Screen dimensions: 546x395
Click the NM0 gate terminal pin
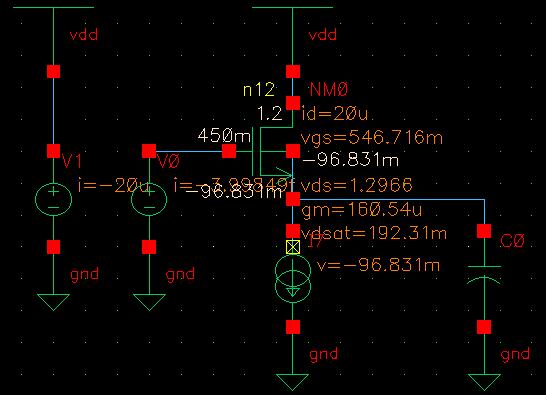click(x=229, y=151)
